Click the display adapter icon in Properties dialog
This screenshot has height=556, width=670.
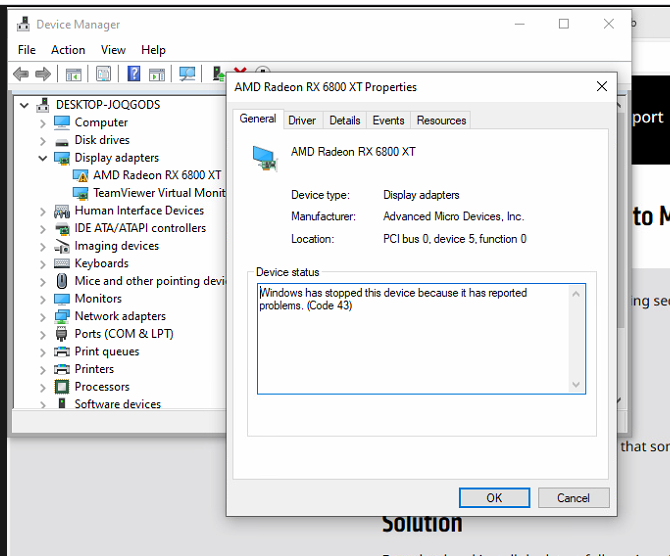pos(264,159)
